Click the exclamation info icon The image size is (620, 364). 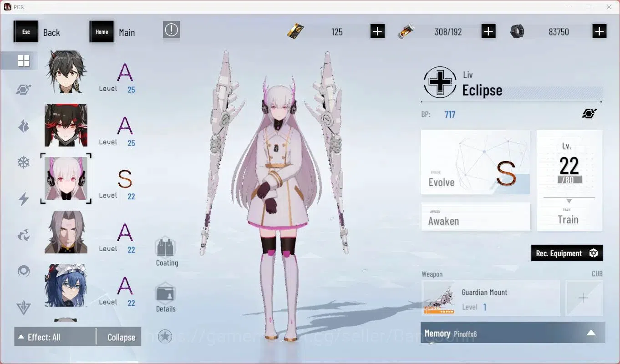point(172,30)
